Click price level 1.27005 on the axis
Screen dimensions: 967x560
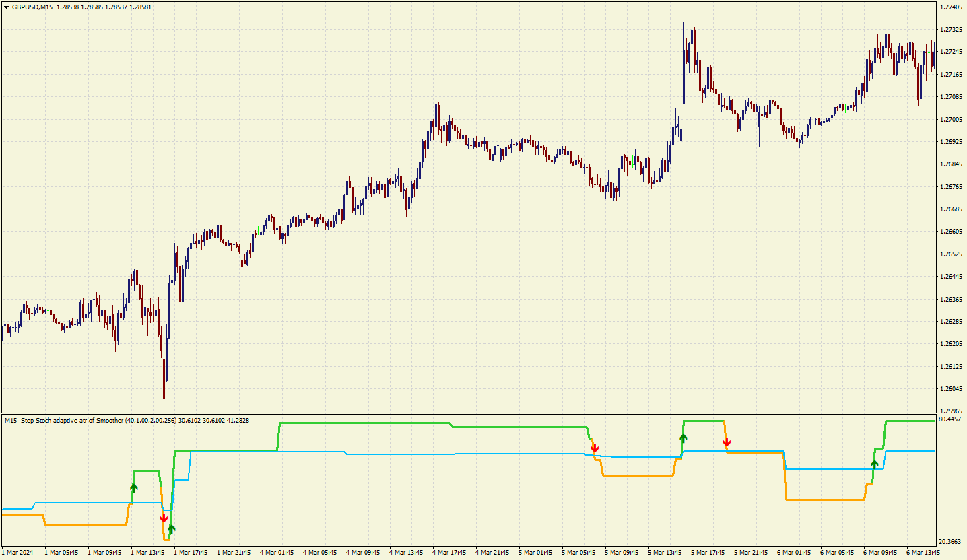(951, 119)
